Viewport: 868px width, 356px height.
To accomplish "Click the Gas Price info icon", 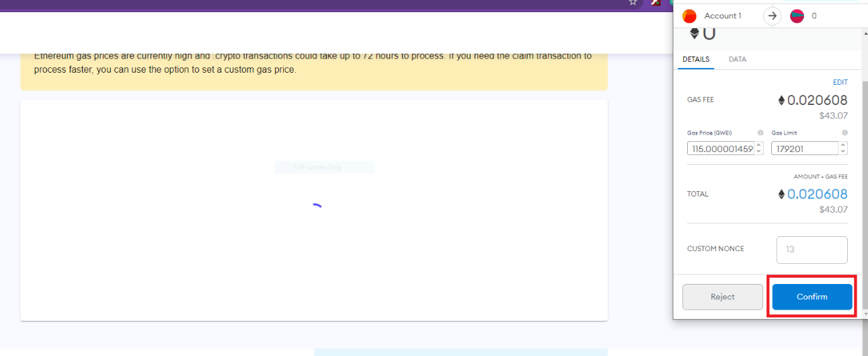I will point(760,133).
